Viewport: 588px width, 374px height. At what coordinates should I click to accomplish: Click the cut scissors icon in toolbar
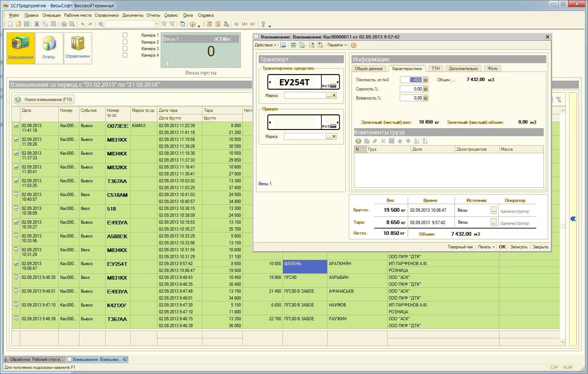(37, 24)
